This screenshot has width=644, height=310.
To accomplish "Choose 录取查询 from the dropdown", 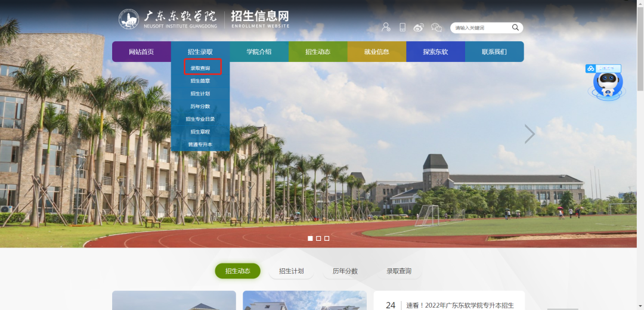I will coord(200,68).
